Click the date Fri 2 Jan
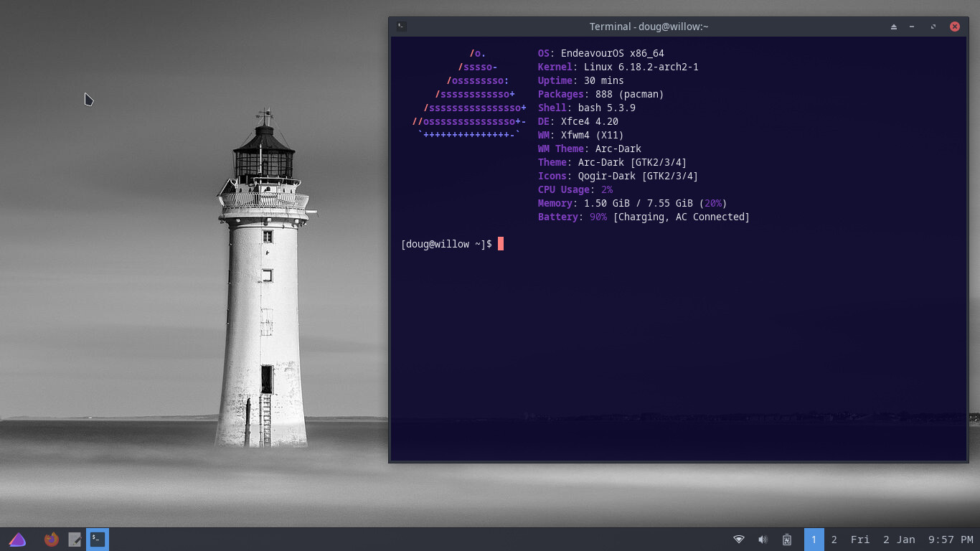Screen dimensions: 980x551 click(x=882, y=540)
